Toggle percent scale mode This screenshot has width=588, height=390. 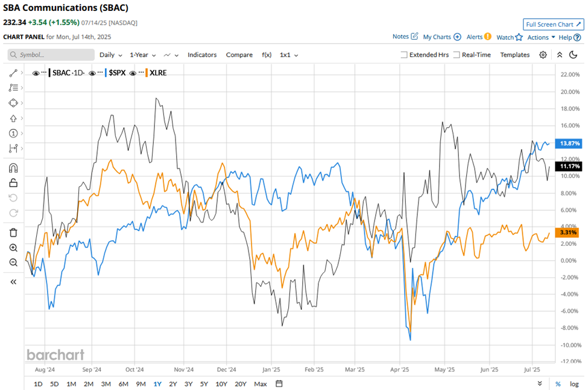coord(558,384)
